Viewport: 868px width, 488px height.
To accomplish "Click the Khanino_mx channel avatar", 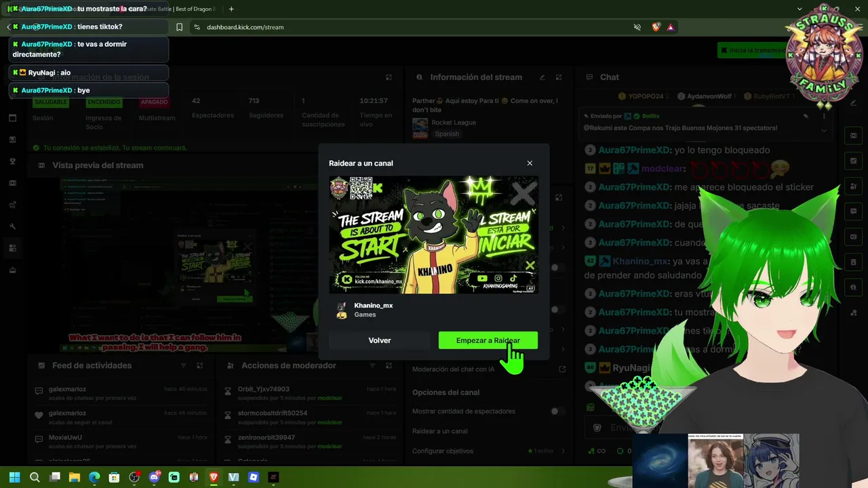I will [x=342, y=310].
